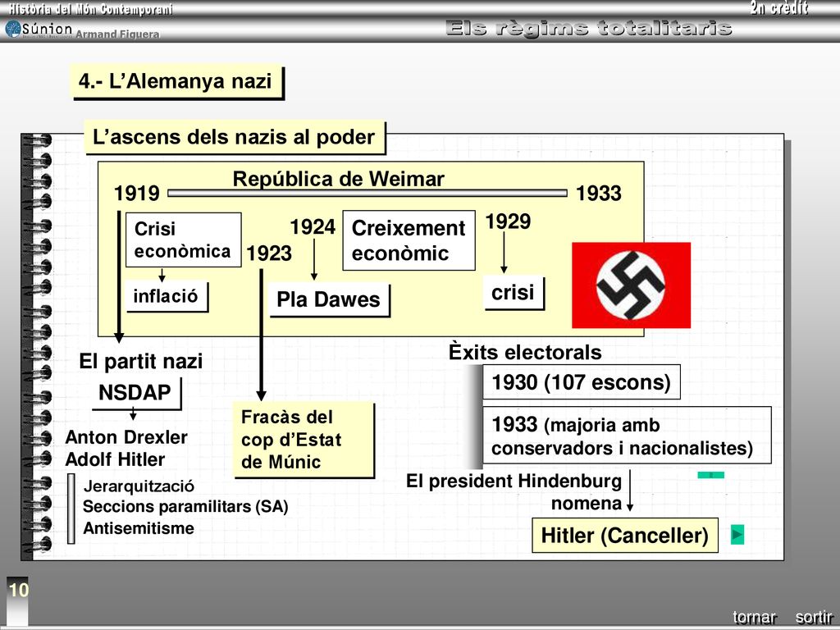The height and width of the screenshot is (630, 840).
Task: Click the green next-arrow button beside Hitler (Canceller)
Action: coord(737,534)
